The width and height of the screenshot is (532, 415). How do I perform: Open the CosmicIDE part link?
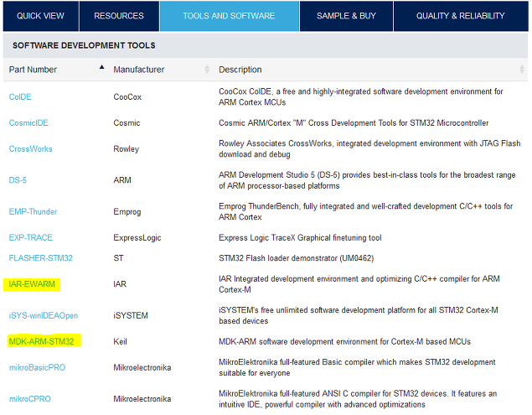[28, 123]
